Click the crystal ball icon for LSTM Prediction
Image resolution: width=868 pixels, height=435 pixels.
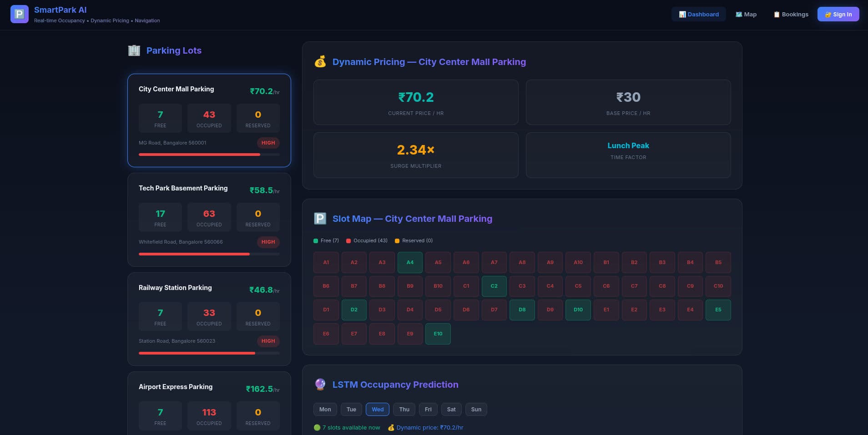click(320, 385)
